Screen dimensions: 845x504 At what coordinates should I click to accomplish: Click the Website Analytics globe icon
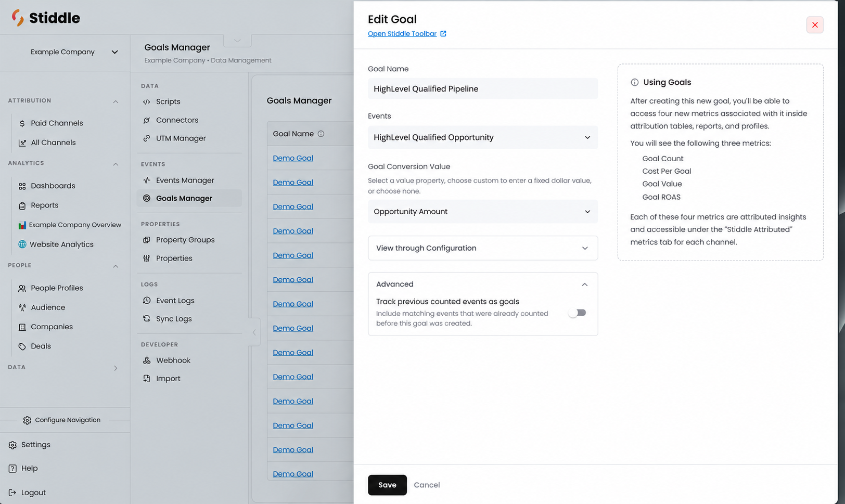(22, 244)
